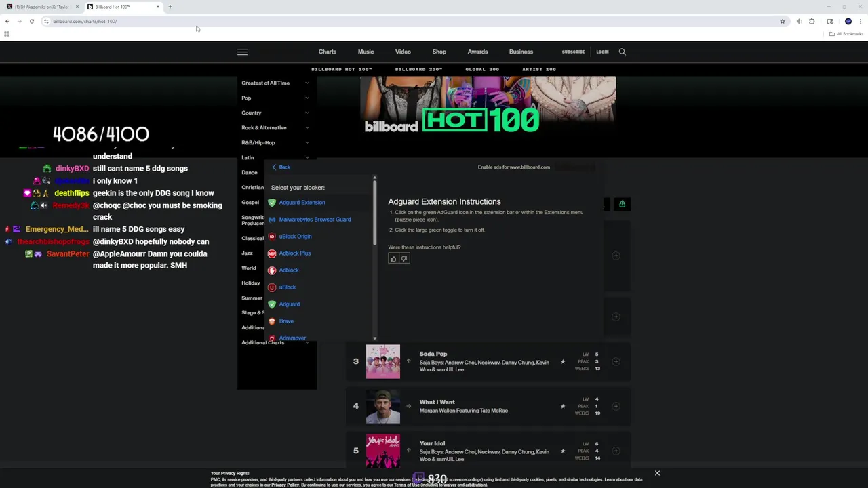Viewport: 868px width, 488px height.
Task: Go Back in the ad blocker dialog
Action: point(281,167)
